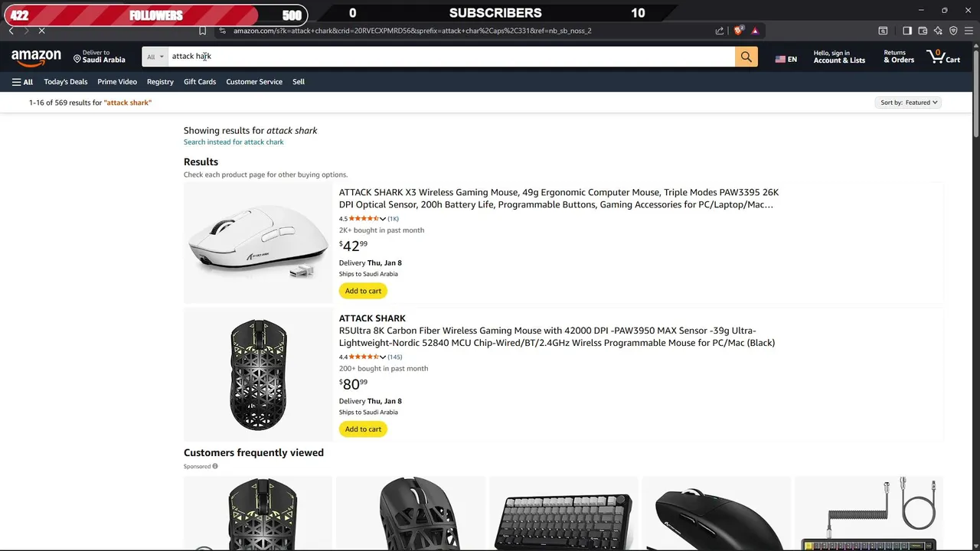This screenshot has width=980, height=551.
Task: Select Gift Cards from navigation bar
Action: [200, 82]
